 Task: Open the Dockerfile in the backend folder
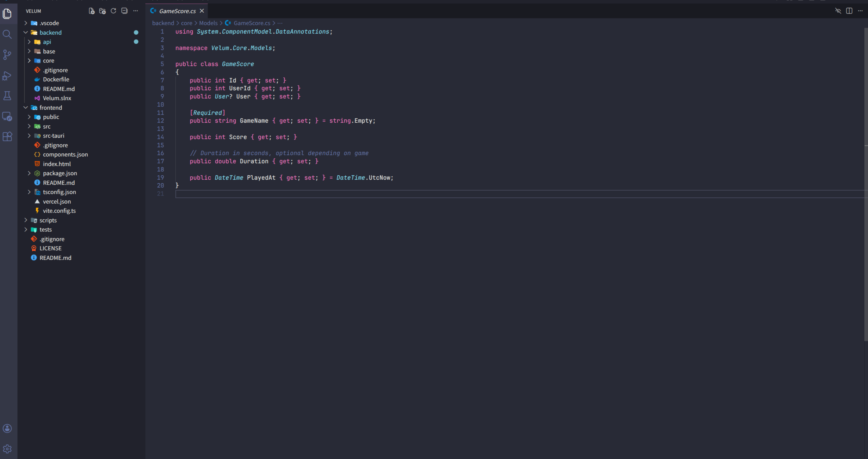[56, 79]
